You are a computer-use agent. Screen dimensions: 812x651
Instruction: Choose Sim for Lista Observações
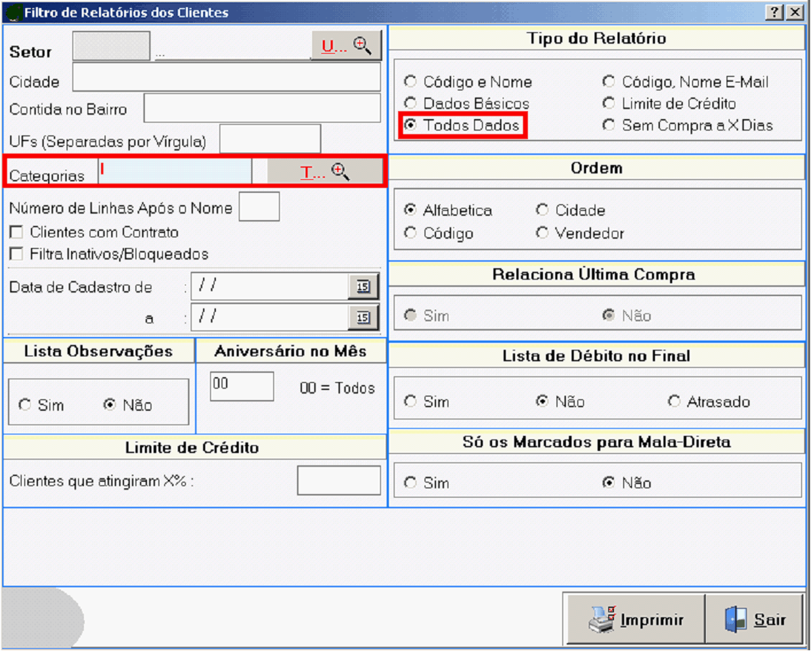pos(25,405)
